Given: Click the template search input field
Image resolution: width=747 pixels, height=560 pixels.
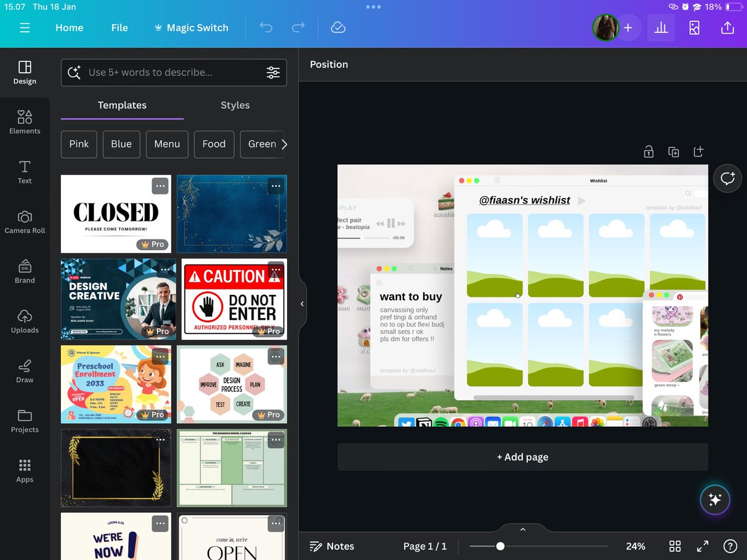Looking at the screenshot, I should tap(174, 72).
